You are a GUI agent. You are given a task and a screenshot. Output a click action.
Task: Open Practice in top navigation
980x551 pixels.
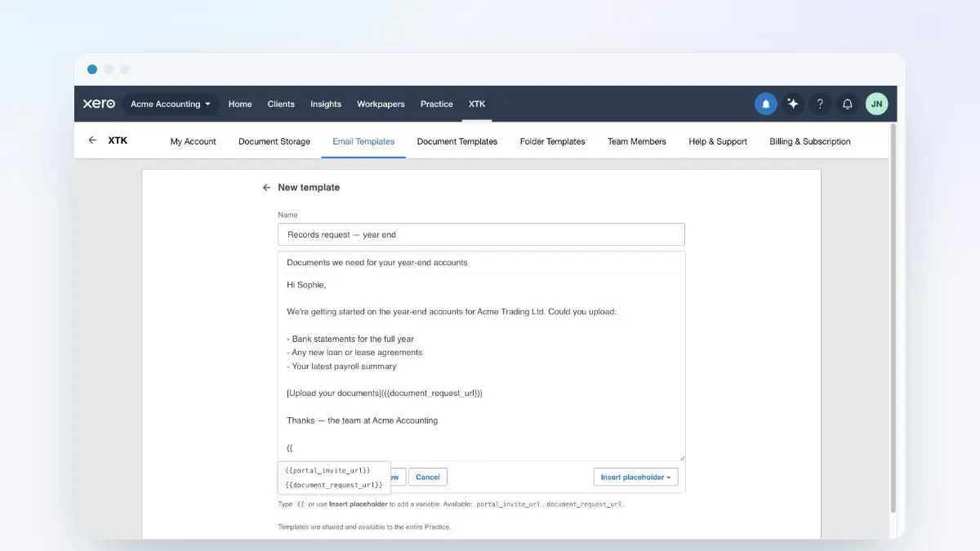coord(437,104)
